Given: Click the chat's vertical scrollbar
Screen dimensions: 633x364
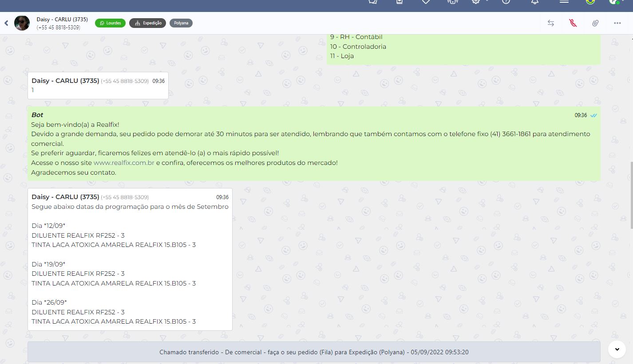Looking at the screenshot, I should click(631, 195).
